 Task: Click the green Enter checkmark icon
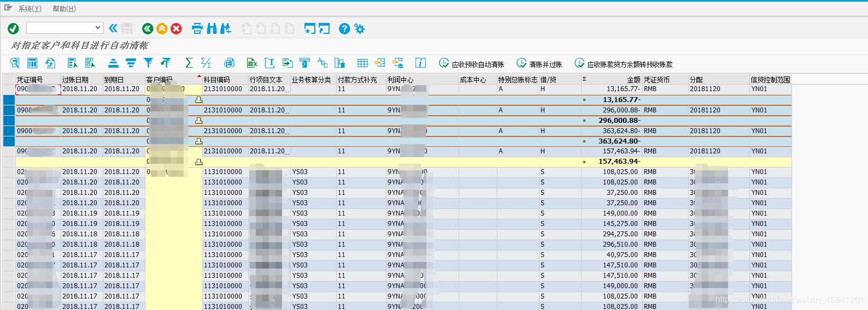pos(13,28)
